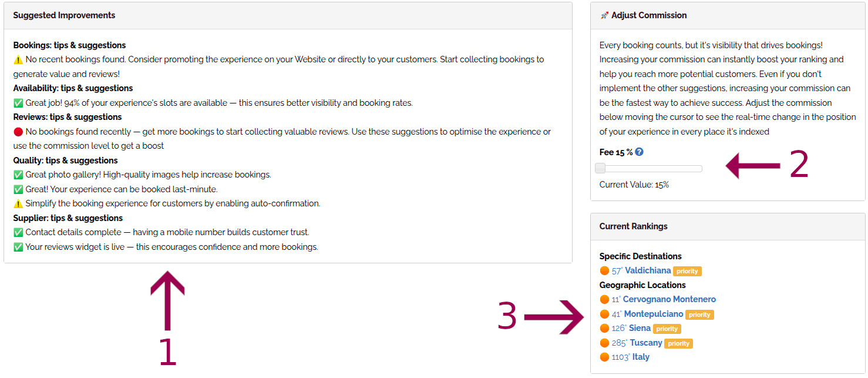Open the Siena ranking link
Screen dimensions: 868x378
pyautogui.click(x=640, y=328)
